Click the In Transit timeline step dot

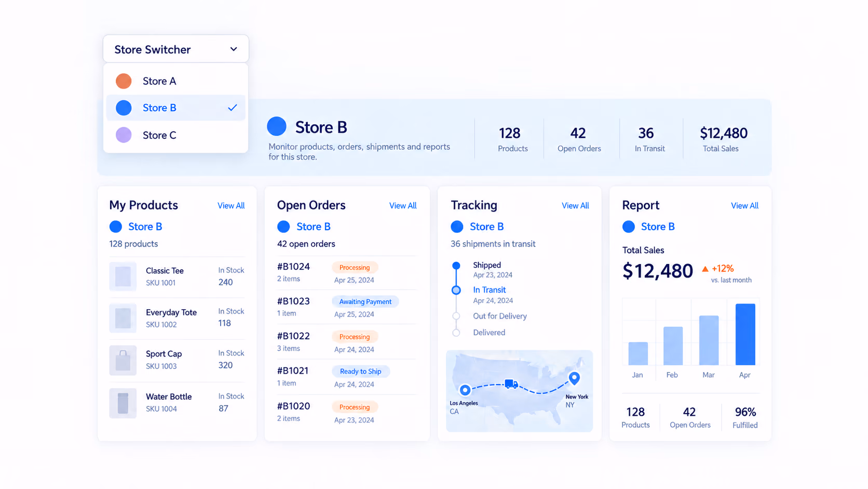[x=456, y=290]
